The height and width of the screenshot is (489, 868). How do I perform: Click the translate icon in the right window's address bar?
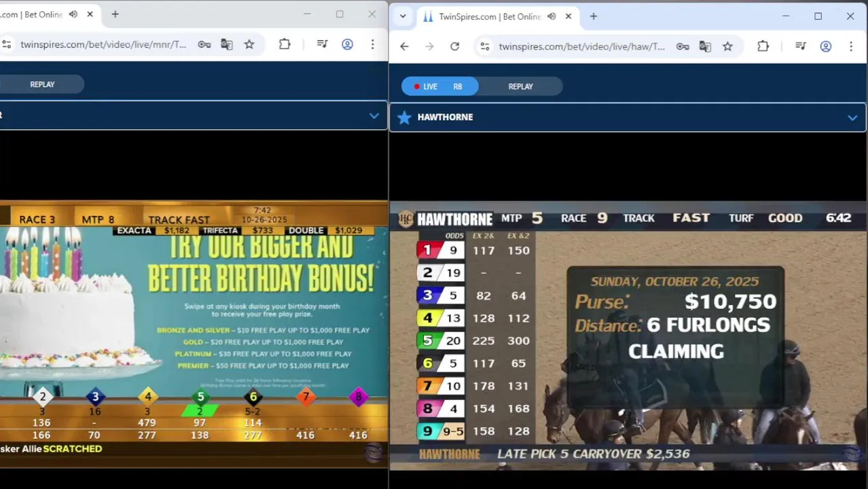coord(705,46)
